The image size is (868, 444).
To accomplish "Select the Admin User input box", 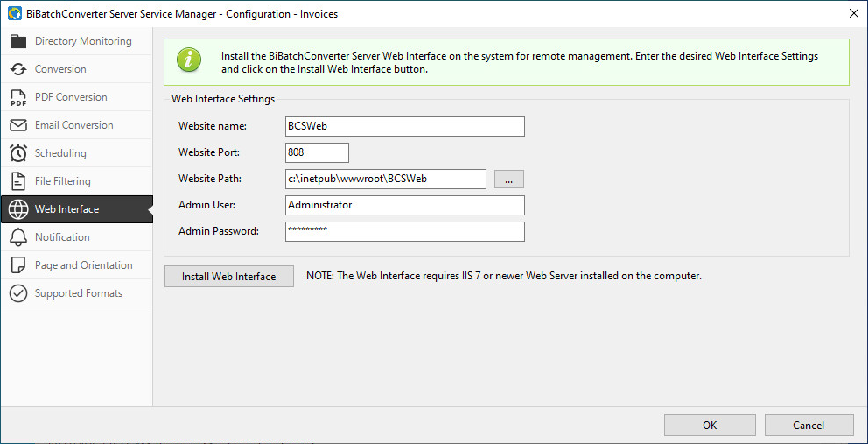I will click(x=404, y=205).
